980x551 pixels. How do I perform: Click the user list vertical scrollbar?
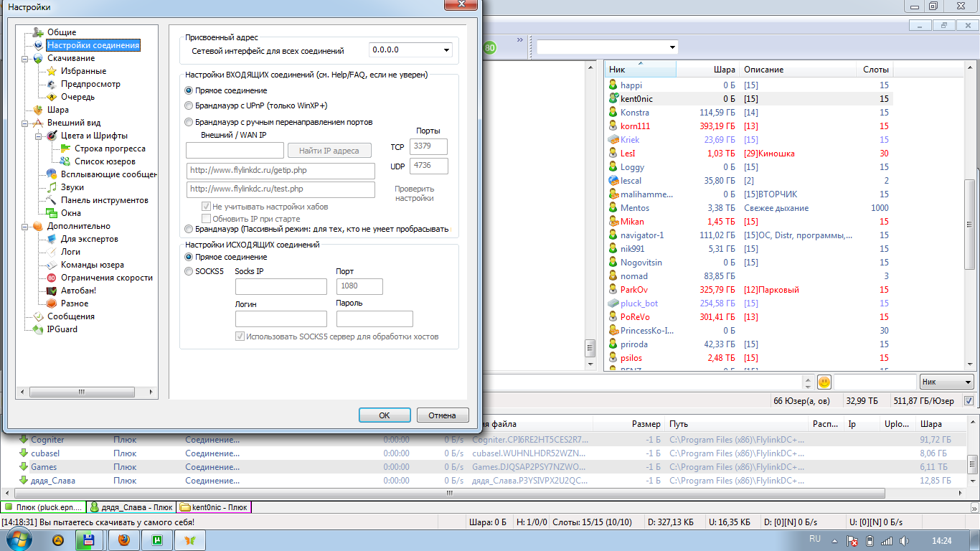(969, 225)
